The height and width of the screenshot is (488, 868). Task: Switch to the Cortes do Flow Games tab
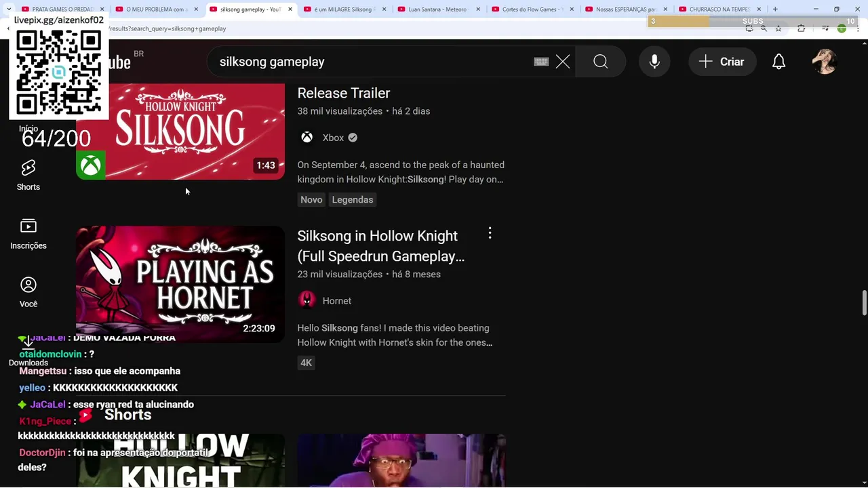pyautogui.click(x=531, y=9)
